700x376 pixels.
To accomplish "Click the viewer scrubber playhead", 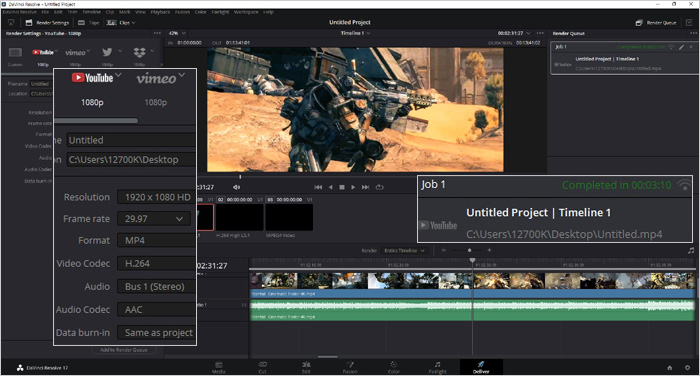I will (x=240, y=177).
